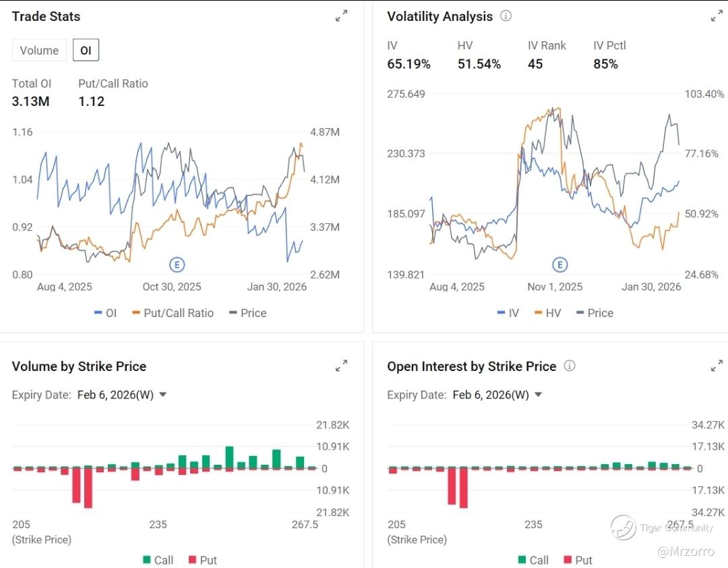Click the earnings marker on Trade Stats chart
Screen dimensions: 728x568
click(177, 264)
